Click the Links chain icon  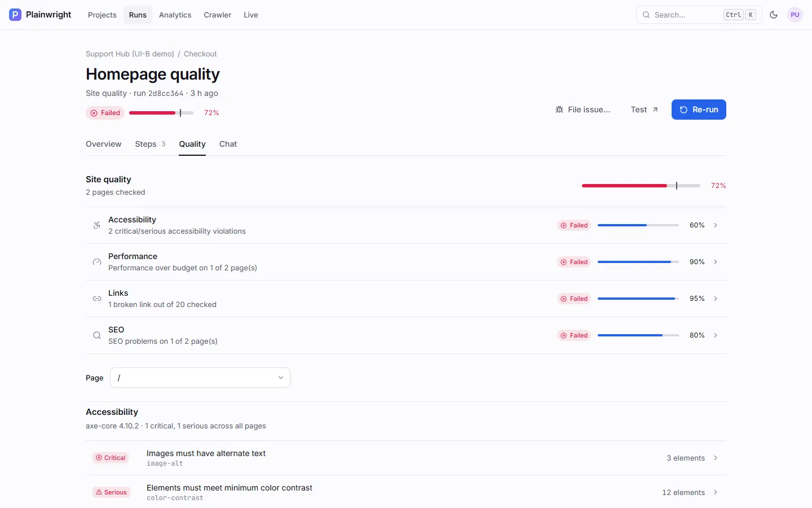tap(97, 299)
